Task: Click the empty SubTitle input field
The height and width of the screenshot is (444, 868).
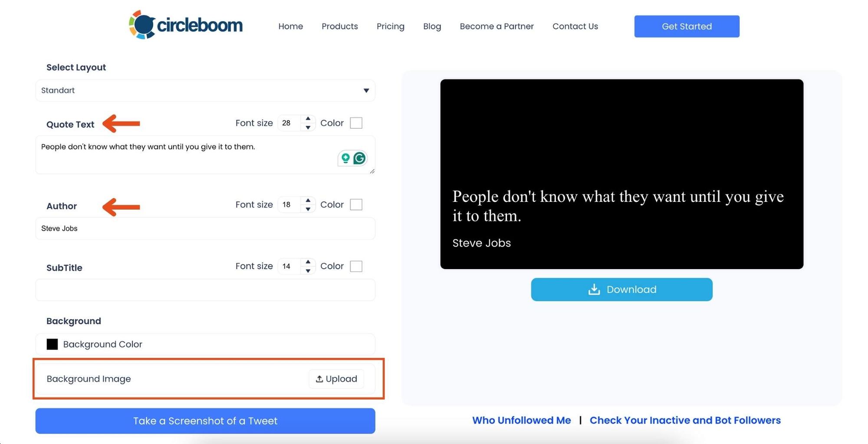Action: pyautogui.click(x=205, y=290)
